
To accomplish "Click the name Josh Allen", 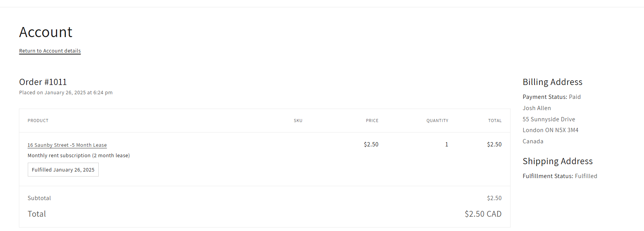I will (x=536, y=108).
